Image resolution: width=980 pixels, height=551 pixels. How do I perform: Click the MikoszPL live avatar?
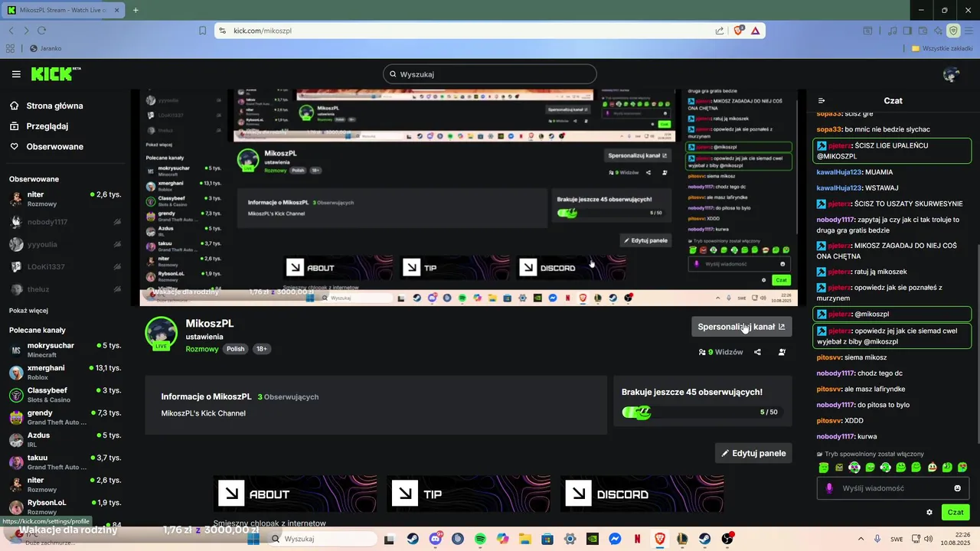(x=162, y=333)
